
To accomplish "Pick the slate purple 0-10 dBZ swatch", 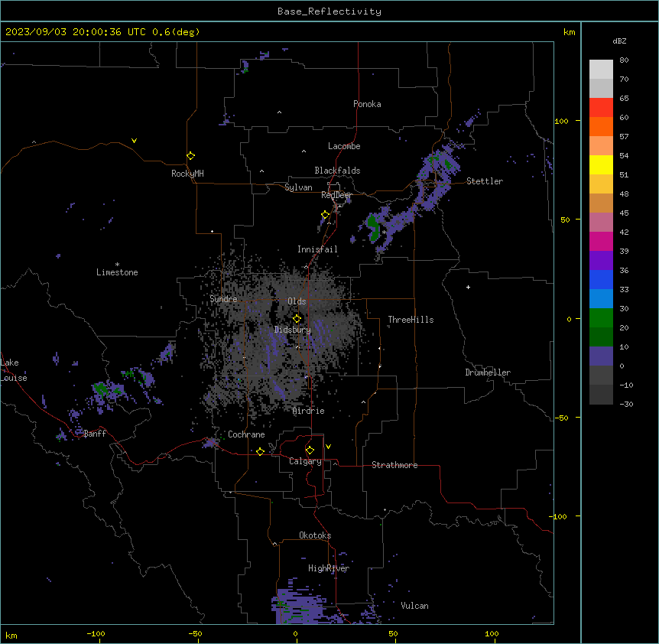I will point(601,356).
